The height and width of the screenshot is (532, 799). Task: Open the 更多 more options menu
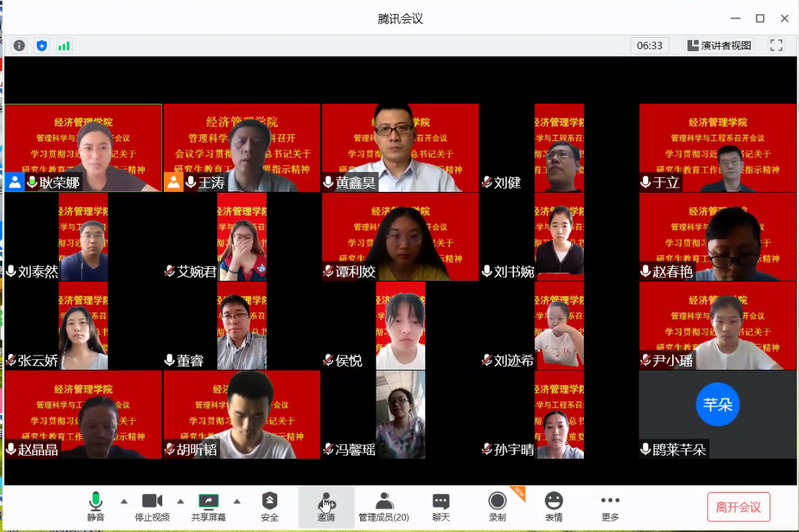click(610, 505)
